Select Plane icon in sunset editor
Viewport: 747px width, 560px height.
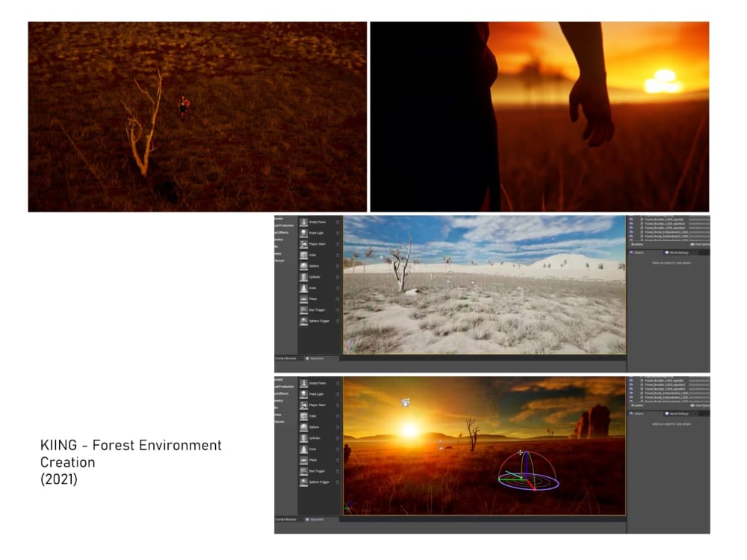303,460
